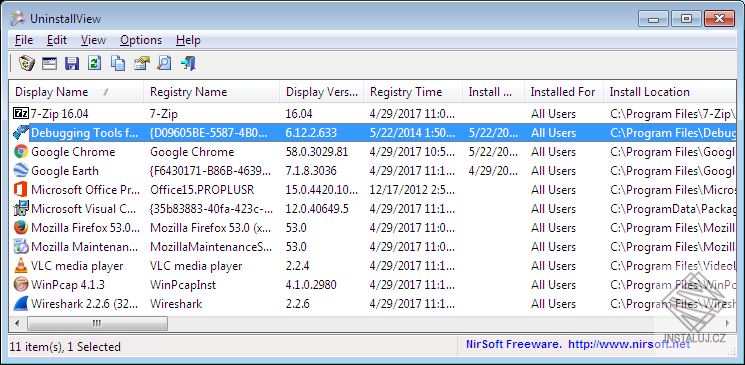
Task: Click the Mozilla Firefox row icon
Action: tap(21, 228)
